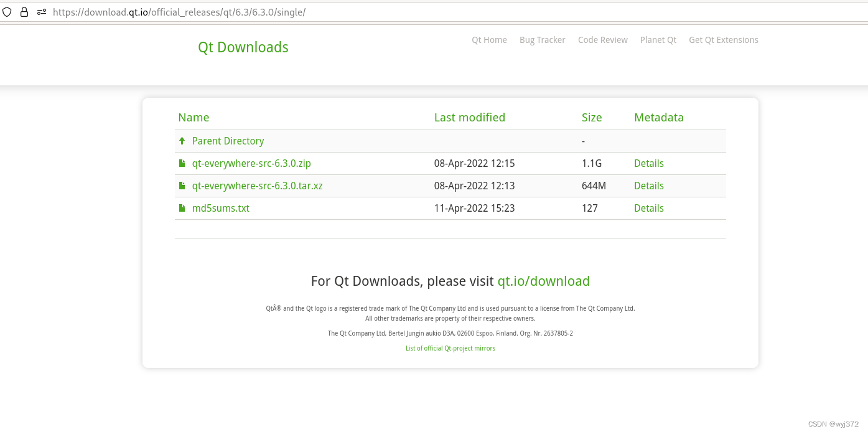This screenshot has width=868, height=434.
Task: View Details for qt-everywhere-src-6.3.0.zip
Action: [x=649, y=163]
